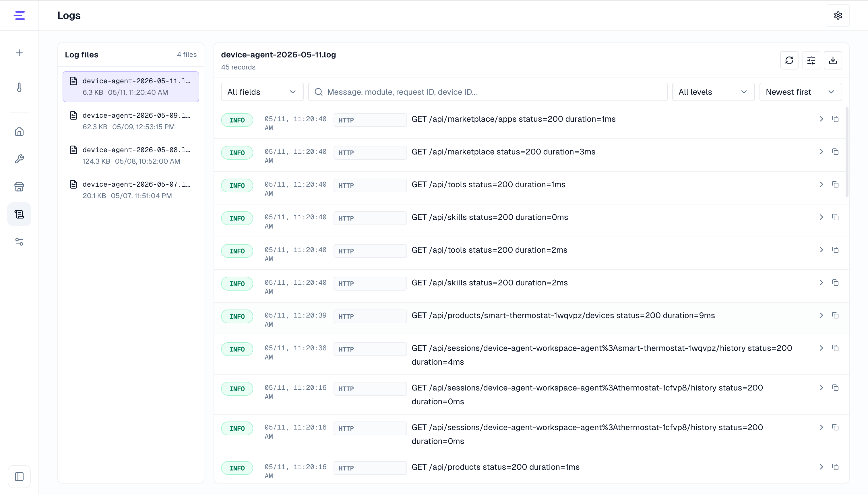Go to the Home sidebar icon
Image resolution: width=868 pixels, height=495 pixels.
(x=19, y=131)
